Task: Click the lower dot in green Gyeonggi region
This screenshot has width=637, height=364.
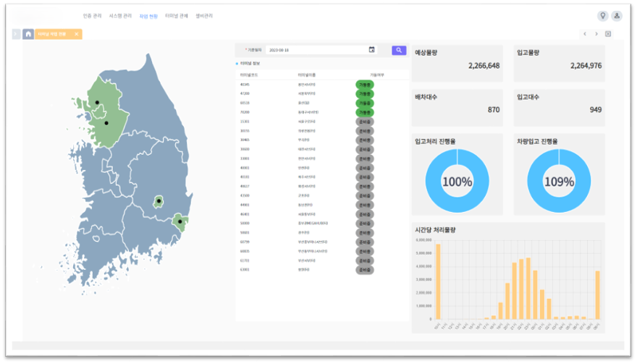Action: (106, 123)
